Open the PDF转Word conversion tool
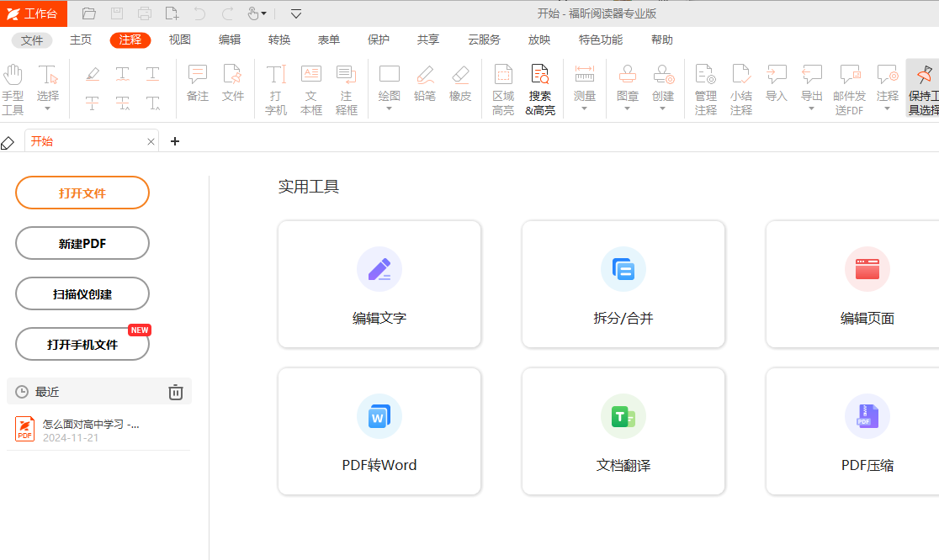This screenshot has width=939, height=560. tap(379, 431)
